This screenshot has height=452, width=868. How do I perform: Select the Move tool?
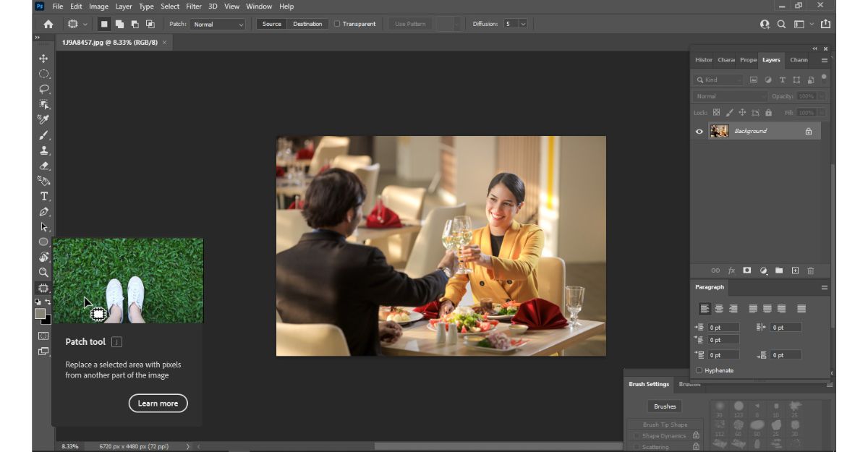click(x=43, y=59)
